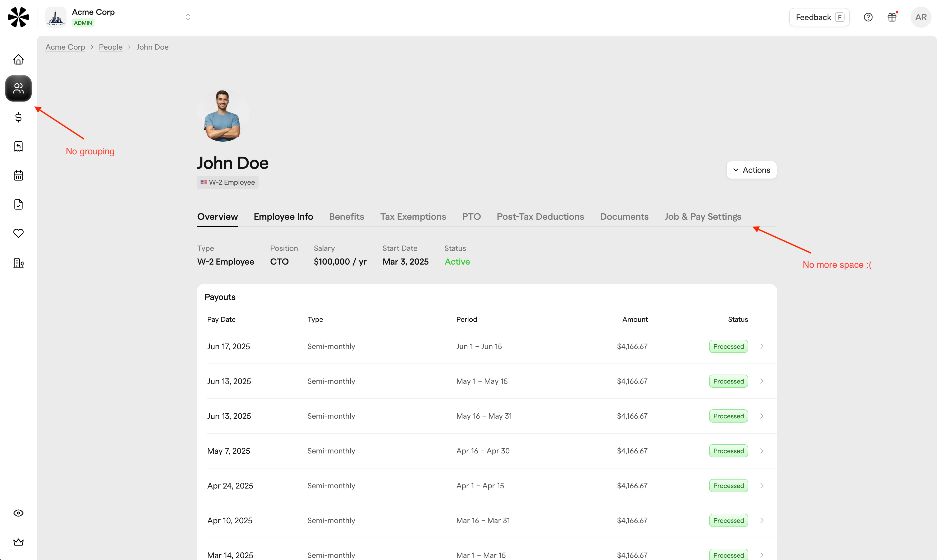Switch to the Tax Exemptions tab
Viewport: 939px width, 560px height.
click(x=413, y=217)
